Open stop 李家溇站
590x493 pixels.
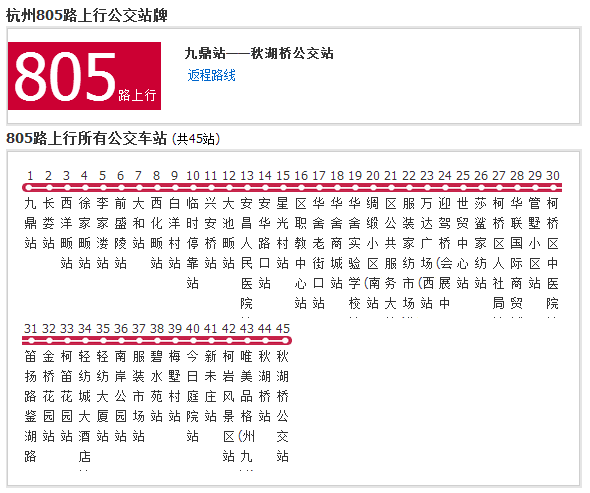[102, 233]
